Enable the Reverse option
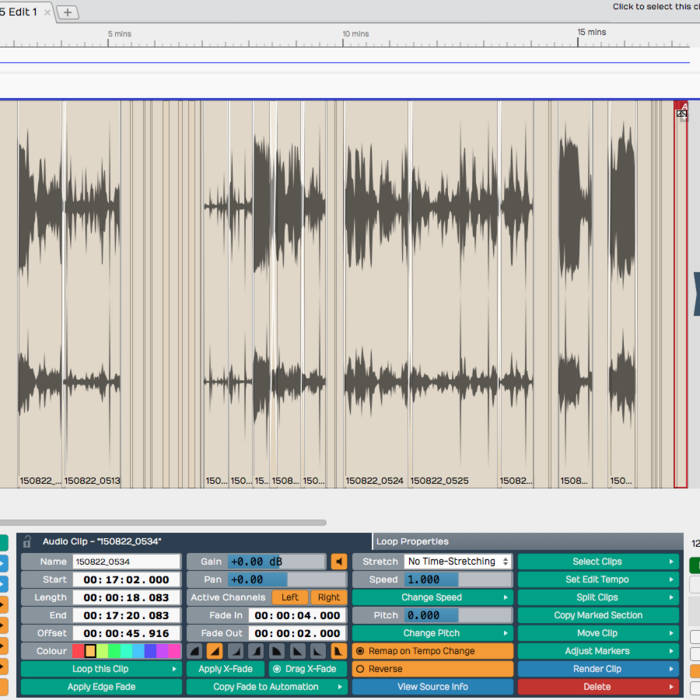The height and width of the screenshot is (700, 700). click(361, 669)
